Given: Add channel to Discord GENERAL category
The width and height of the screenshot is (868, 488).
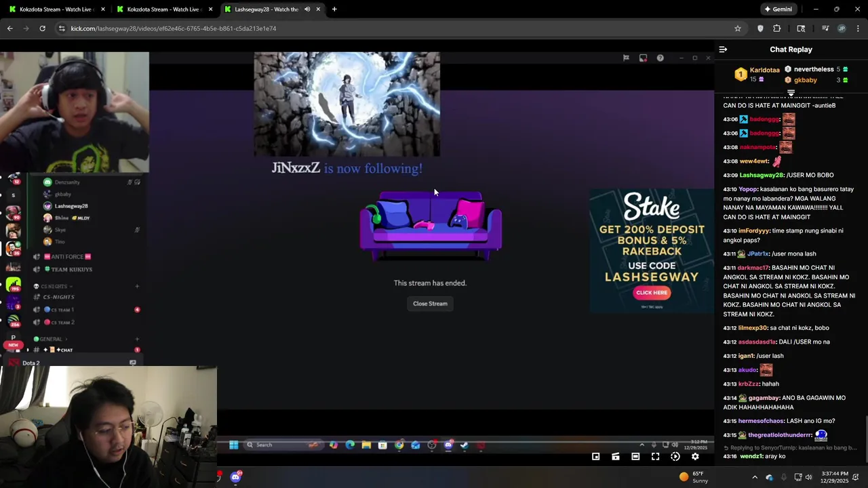Looking at the screenshot, I should (x=137, y=339).
